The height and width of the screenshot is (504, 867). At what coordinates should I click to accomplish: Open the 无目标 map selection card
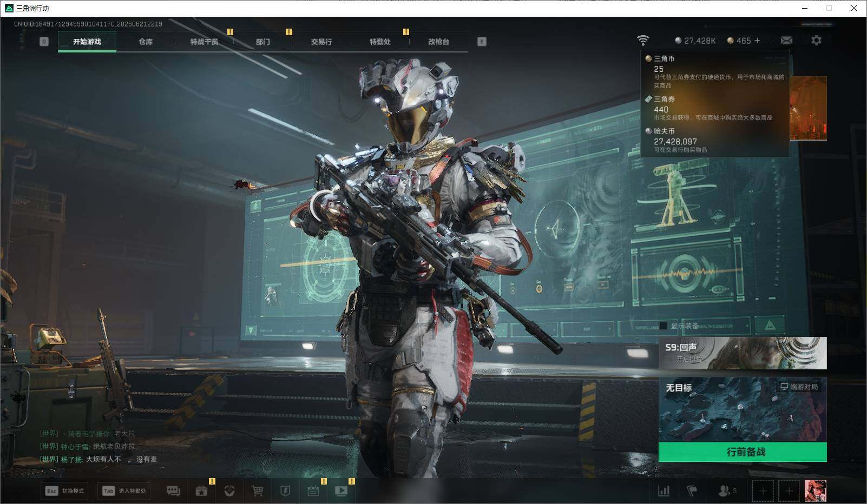(743, 410)
